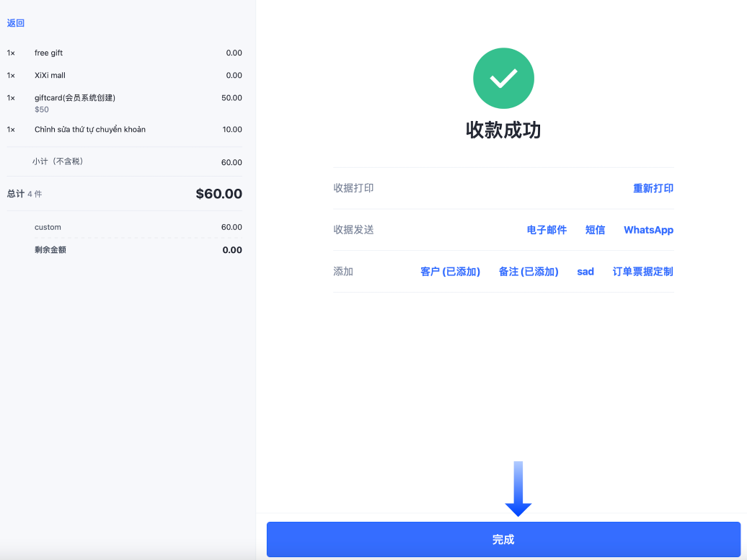Open 客户 (已添加) customer link
Screen dimensions: 747x560
450,272
